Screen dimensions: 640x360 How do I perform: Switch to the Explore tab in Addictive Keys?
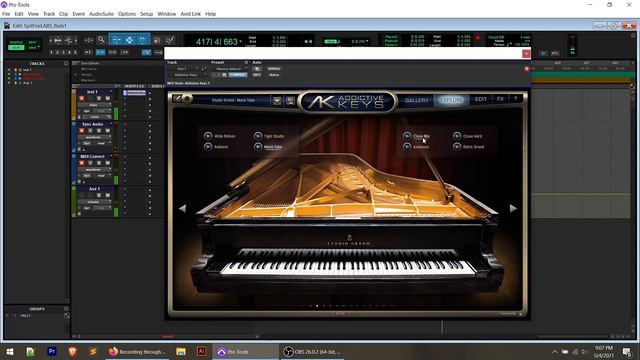[x=451, y=100]
